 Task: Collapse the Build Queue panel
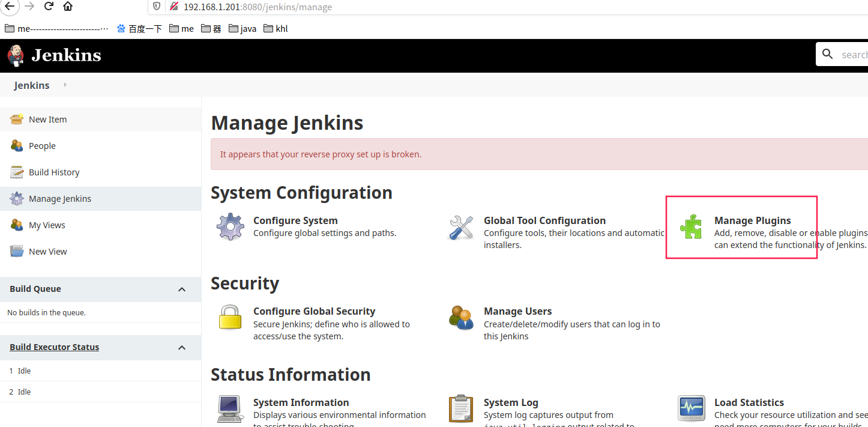coord(182,289)
